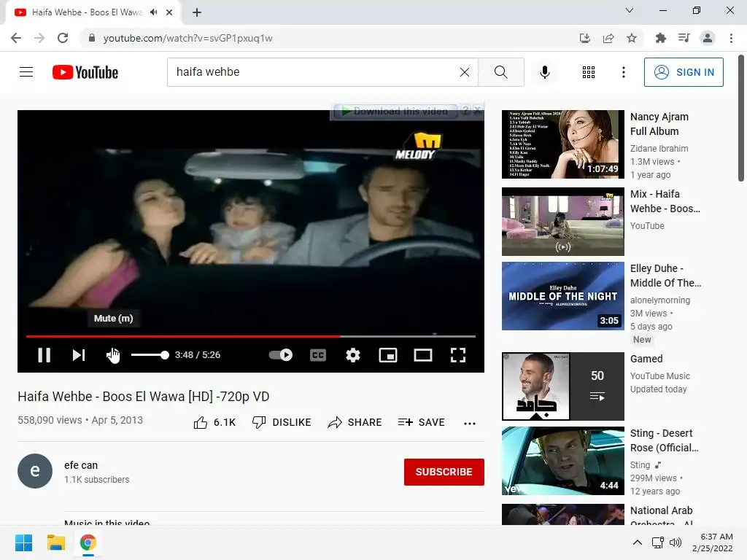747x560 pixels.
Task: Go to the YouTube home logo
Action: (x=85, y=72)
